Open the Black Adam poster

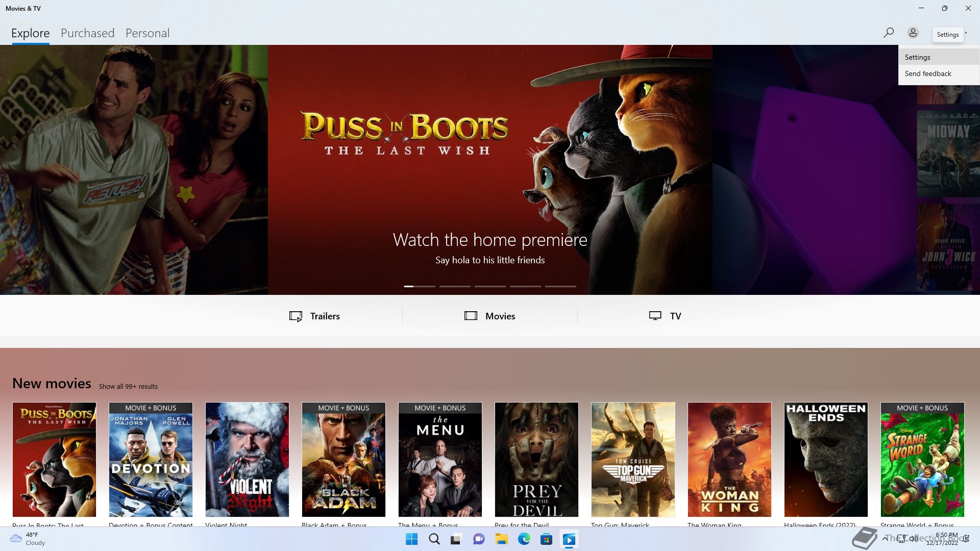[x=344, y=460]
